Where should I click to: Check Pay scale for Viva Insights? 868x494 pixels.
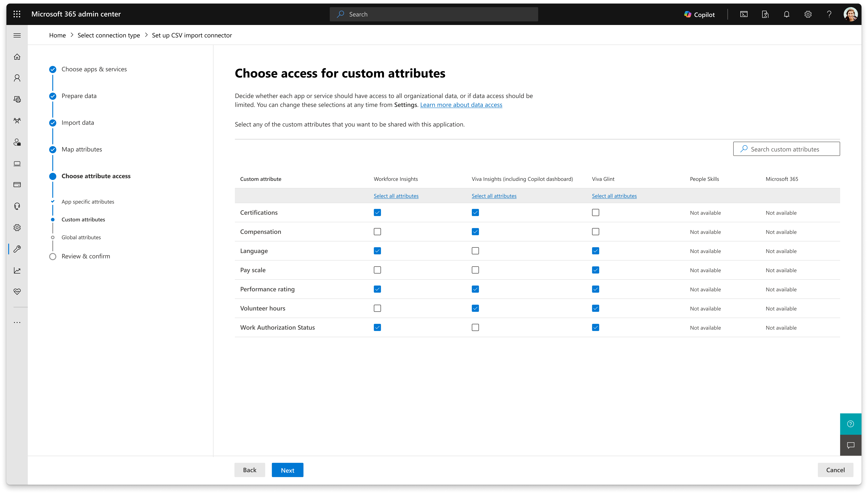click(475, 270)
